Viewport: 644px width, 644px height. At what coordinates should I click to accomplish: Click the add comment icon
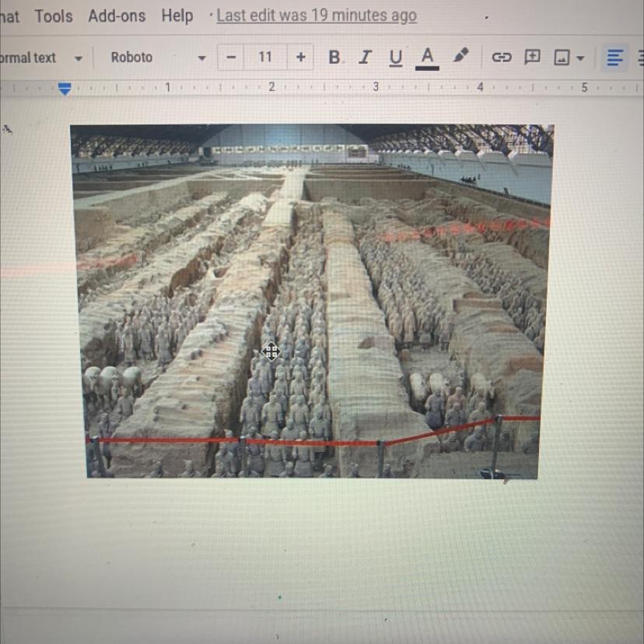click(532, 57)
